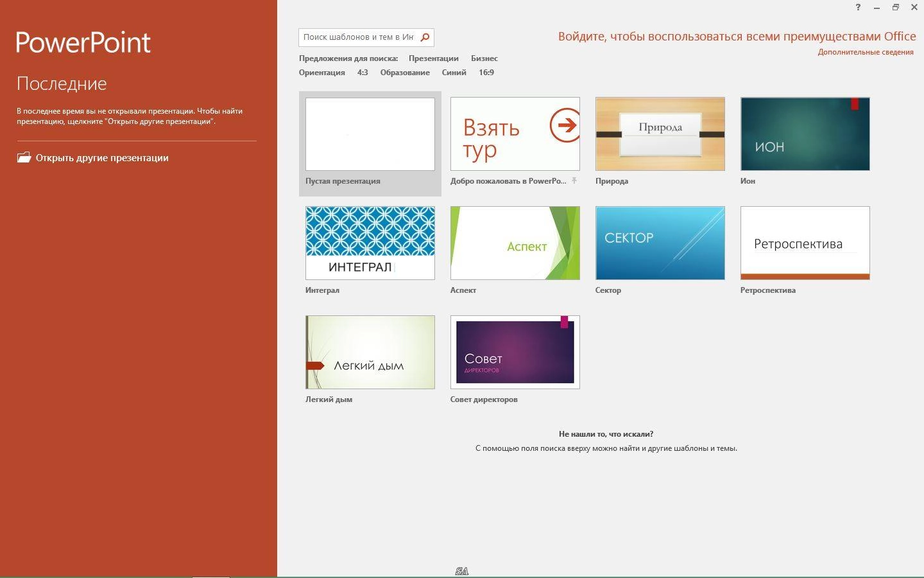924x578 pixels.
Task: Select the Аспект theme thumbnail
Action: (x=515, y=243)
